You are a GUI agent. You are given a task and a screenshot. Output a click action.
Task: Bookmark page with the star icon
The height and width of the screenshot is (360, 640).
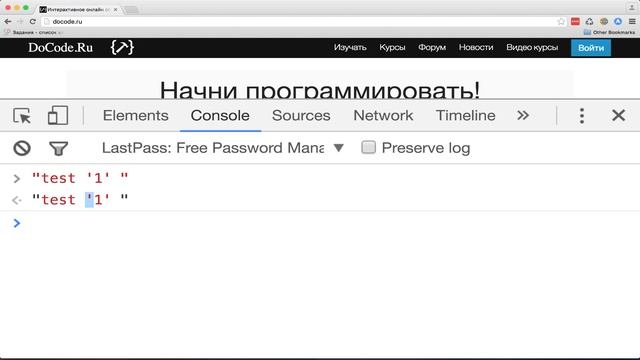click(561, 22)
